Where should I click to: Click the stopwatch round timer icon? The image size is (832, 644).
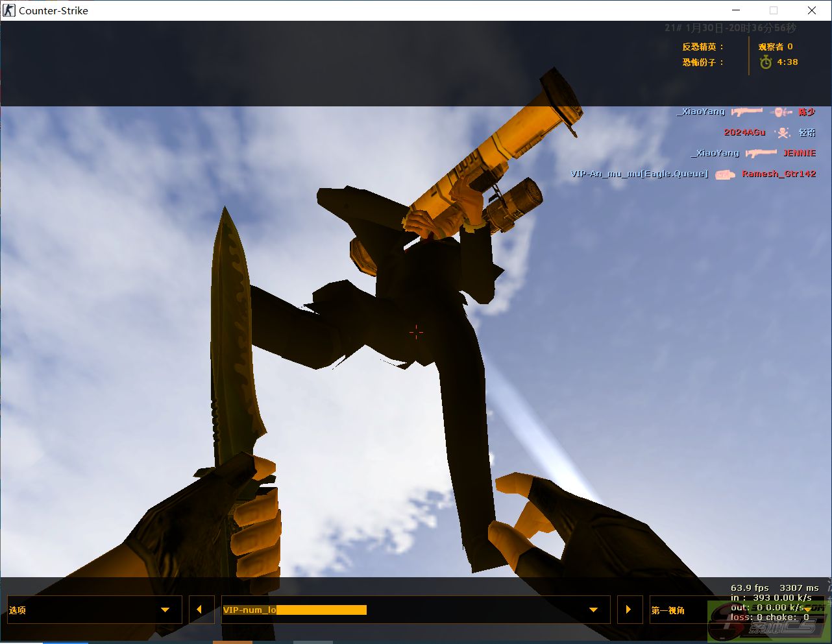coord(766,62)
